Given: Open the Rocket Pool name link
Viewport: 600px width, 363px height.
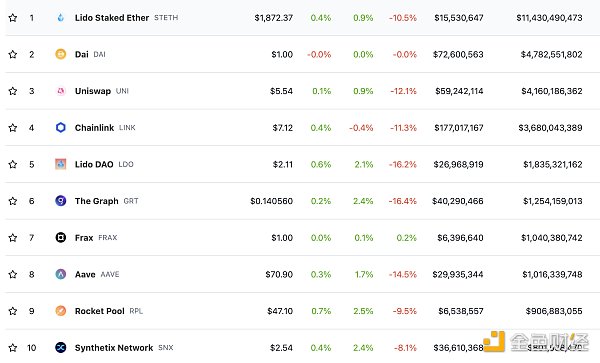Looking at the screenshot, I should coord(109,311).
